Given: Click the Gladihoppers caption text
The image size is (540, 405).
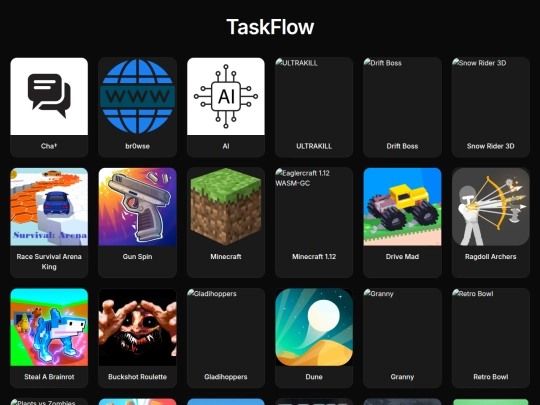Looking at the screenshot, I should [226, 377].
